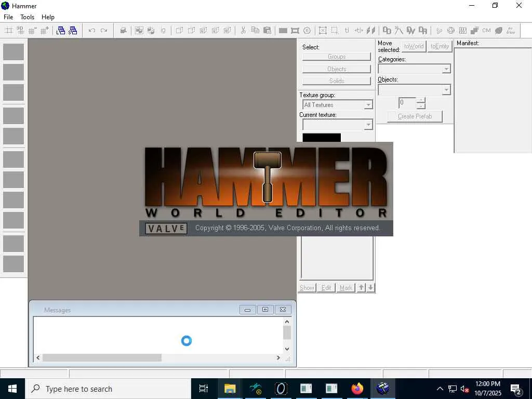Open Task View on the taskbar
The width and height of the screenshot is (532, 399).
pos(204,389)
